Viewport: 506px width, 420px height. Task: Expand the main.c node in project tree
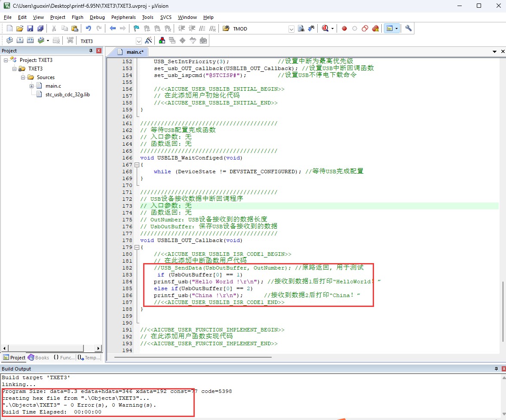pos(32,86)
